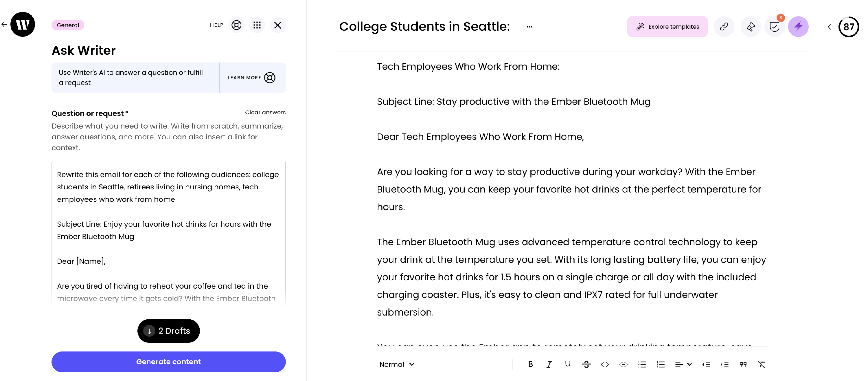Click the insert link icon in toolbar

click(x=623, y=364)
